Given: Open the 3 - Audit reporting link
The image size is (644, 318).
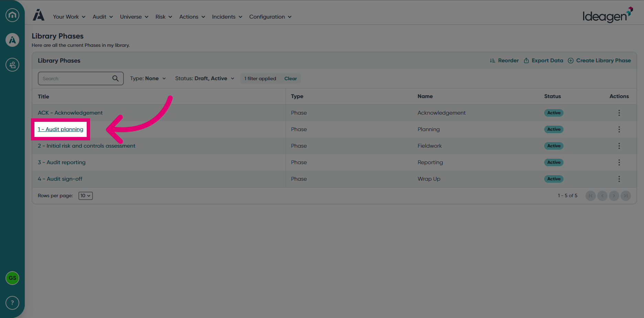Looking at the screenshot, I should pyautogui.click(x=62, y=162).
